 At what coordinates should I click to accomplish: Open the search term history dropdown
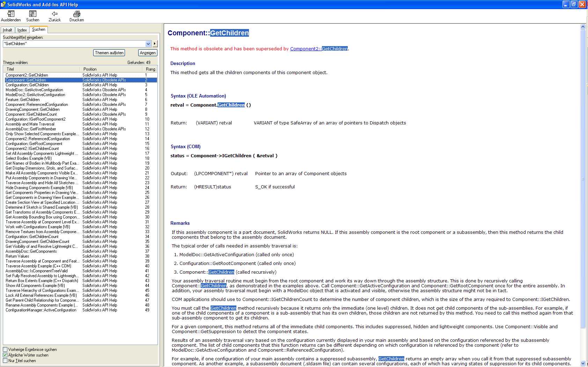coord(148,44)
